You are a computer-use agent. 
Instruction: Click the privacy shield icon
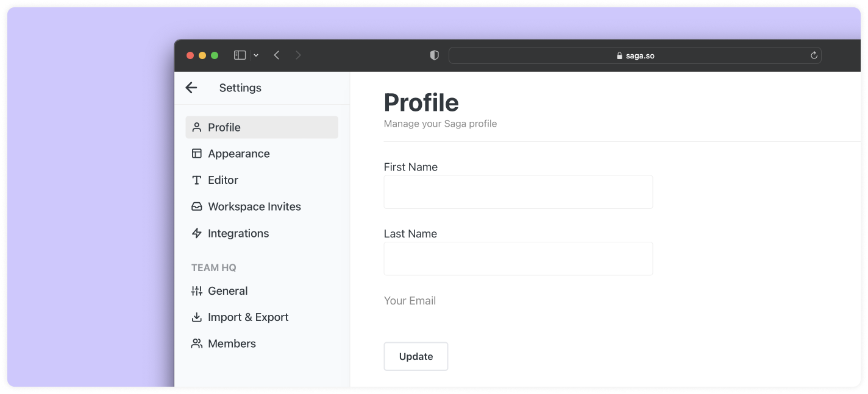434,55
